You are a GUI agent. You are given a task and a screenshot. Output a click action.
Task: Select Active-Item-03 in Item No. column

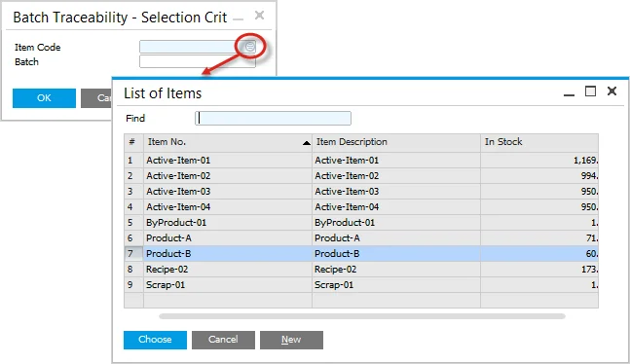[x=228, y=191]
